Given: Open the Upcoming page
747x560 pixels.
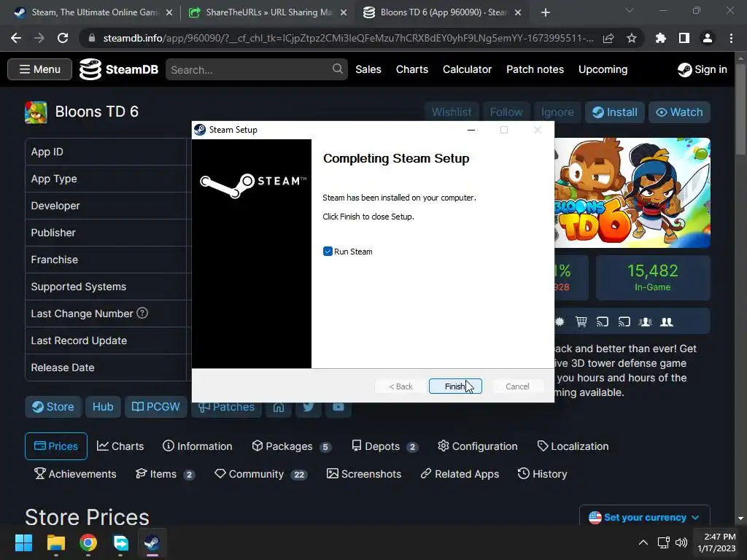Looking at the screenshot, I should pos(603,69).
